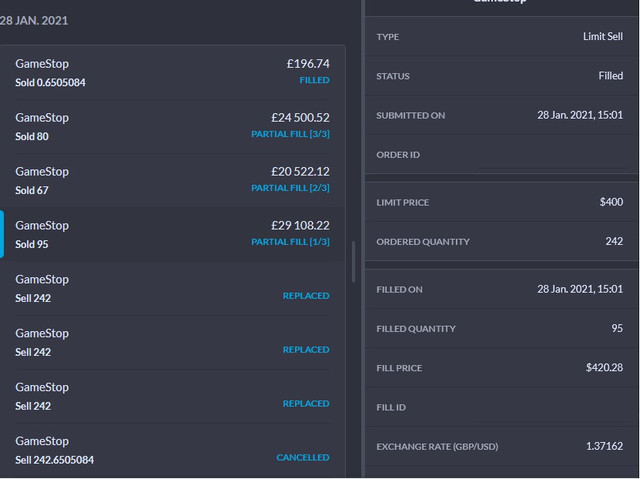Open the GameStop Sell 242.6505084 cancelled order

click(x=172, y=450)
